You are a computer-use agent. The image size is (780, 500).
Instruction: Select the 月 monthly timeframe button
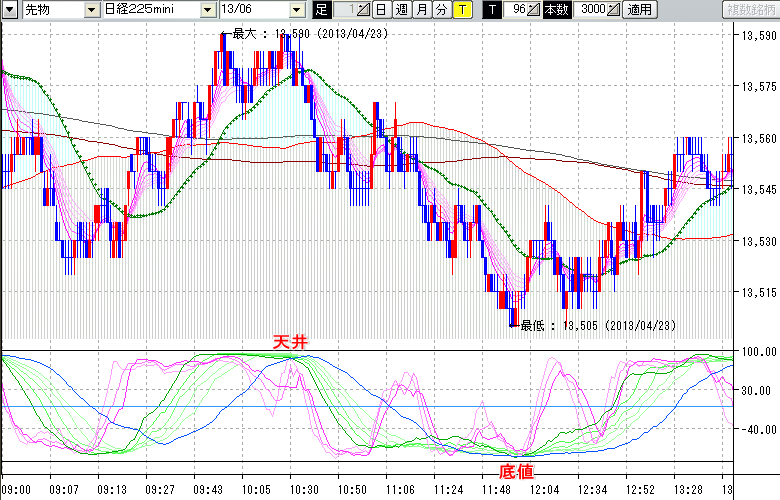[x=421, y=9]
